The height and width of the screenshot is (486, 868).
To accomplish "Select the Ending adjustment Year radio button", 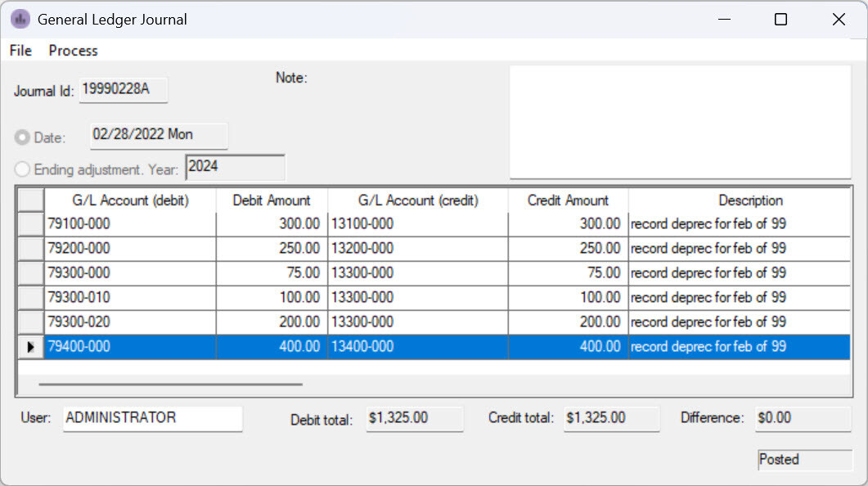I will click(x=22, y=169).
